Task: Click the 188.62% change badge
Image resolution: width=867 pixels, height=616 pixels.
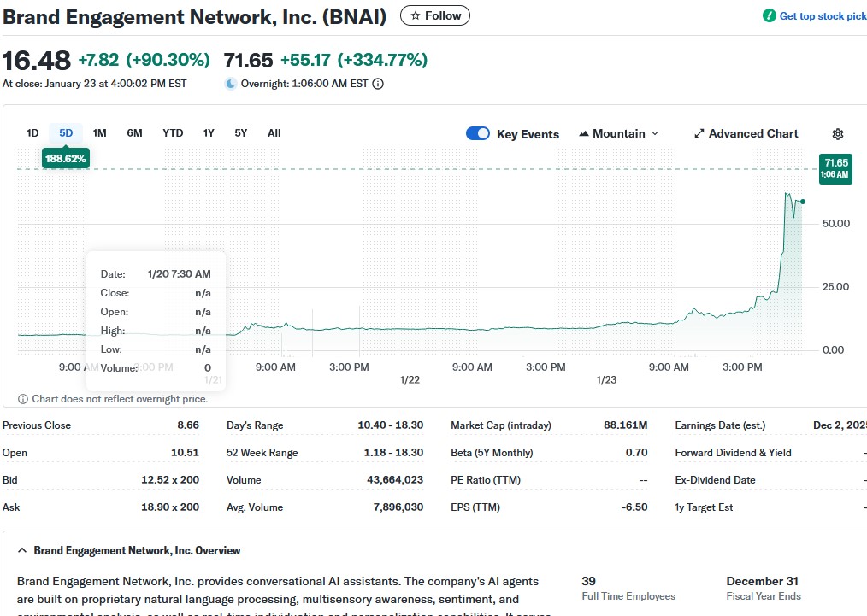Action: 65,159
